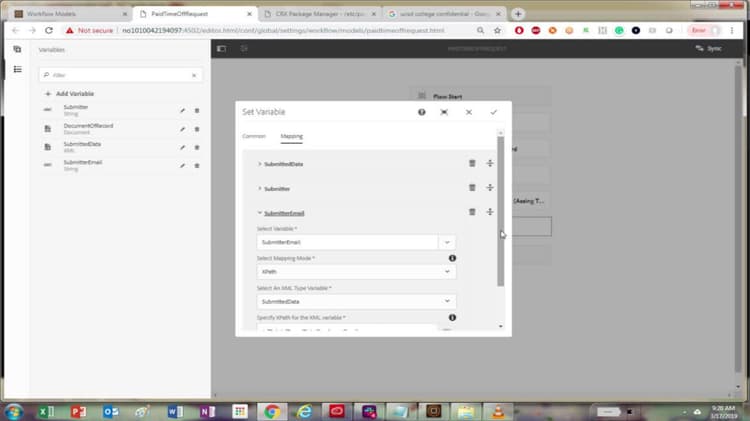Cancel the Set Variable dialog
Viewport: 750px width, 421px height.
pos(469,112)
